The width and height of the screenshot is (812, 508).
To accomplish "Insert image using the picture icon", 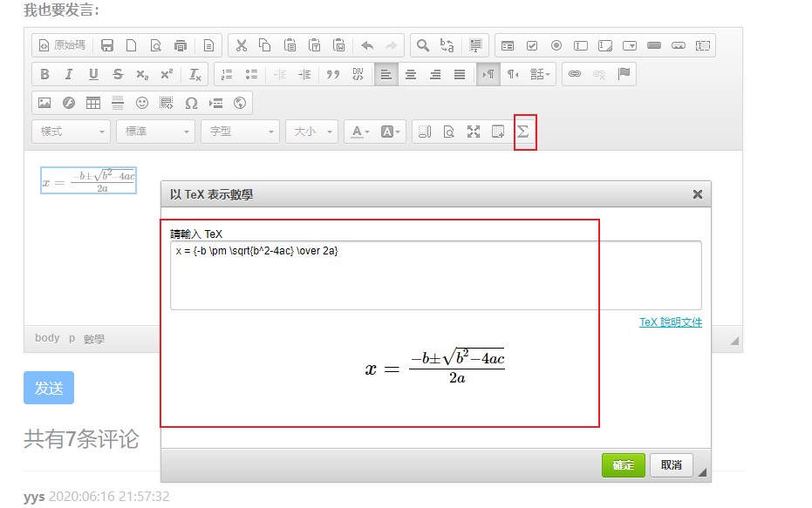I will (44, 103).
